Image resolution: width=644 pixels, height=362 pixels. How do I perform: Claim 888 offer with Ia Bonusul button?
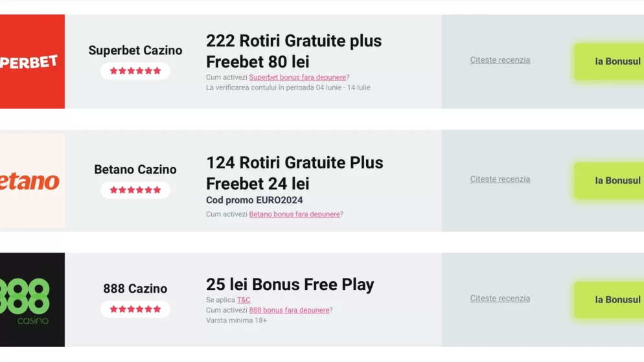[x=609, y=300]
